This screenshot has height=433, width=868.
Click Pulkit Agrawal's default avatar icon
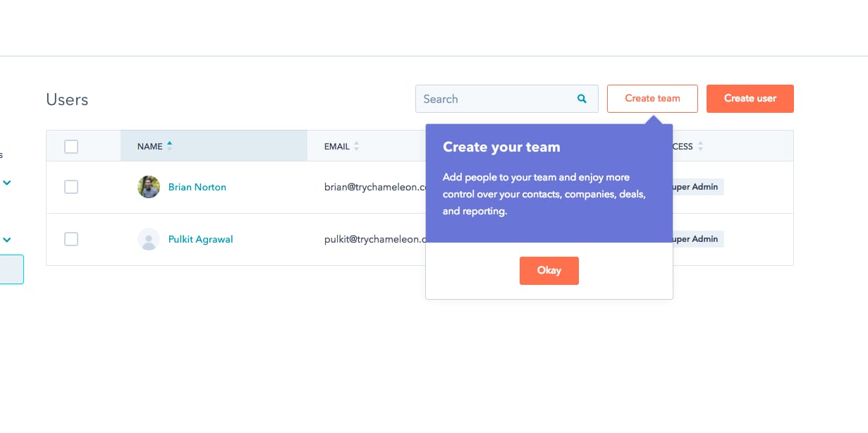pyautogui.click(x=149, y=239)
